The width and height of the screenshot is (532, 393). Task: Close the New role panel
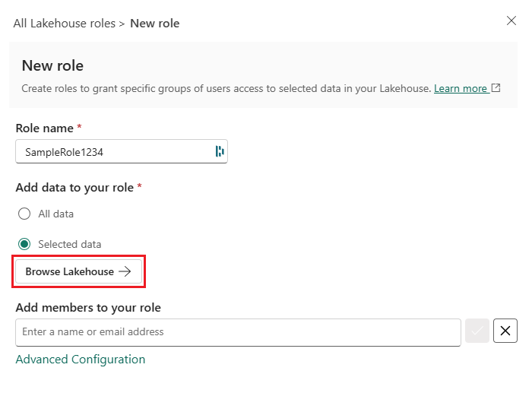[511, 21]
